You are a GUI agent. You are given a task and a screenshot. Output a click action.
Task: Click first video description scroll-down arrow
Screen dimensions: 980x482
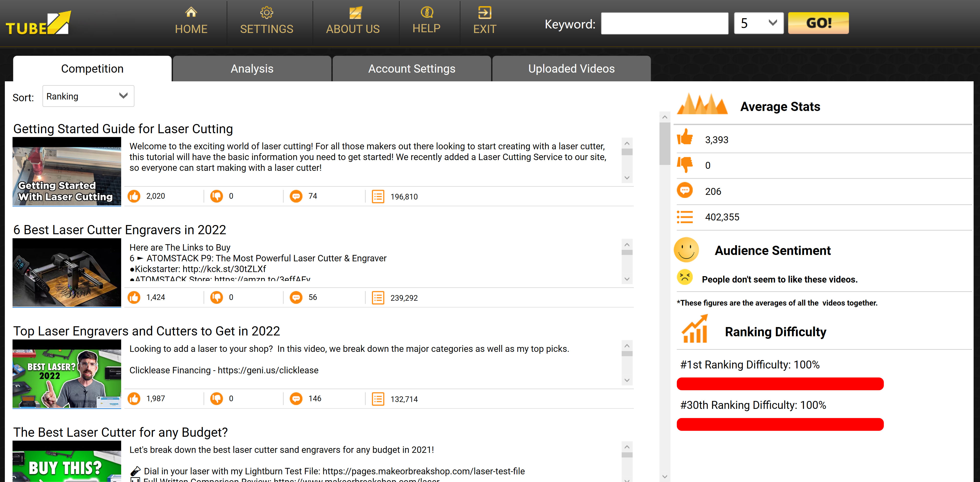pos(627,178)
